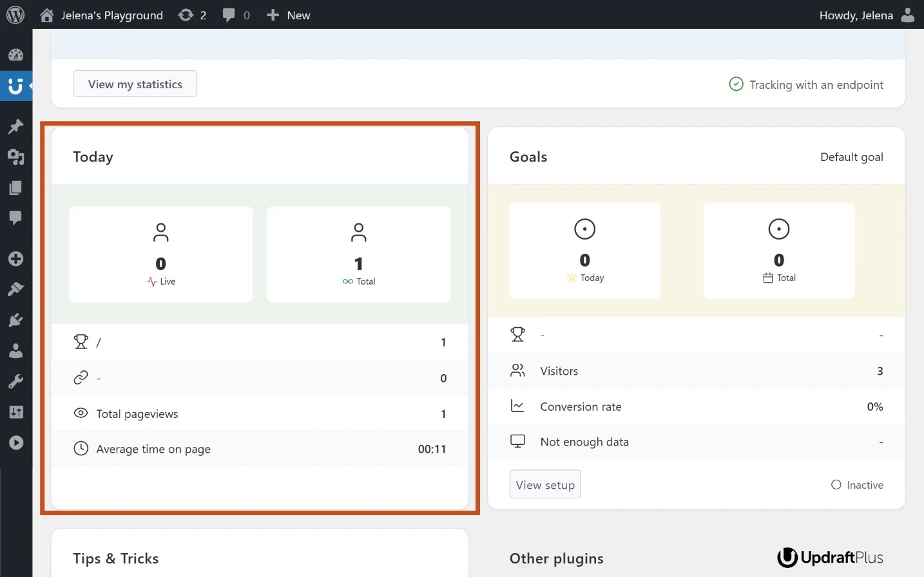Open the Plugins sidebar icon
Image resolution: width=924 pixels, height=577 pixels.
[15, 320]
